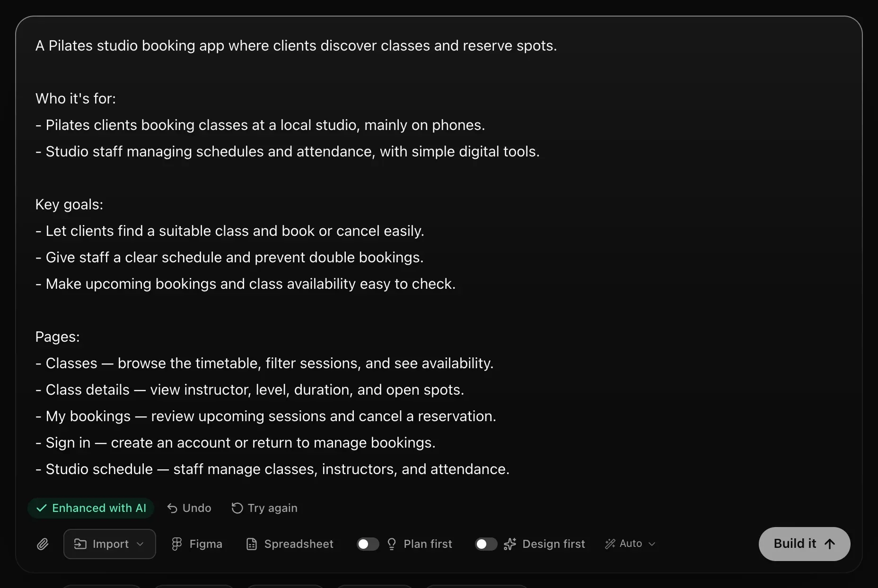Click the undo arrow icon
878x588 pixels.
point(172,508)
